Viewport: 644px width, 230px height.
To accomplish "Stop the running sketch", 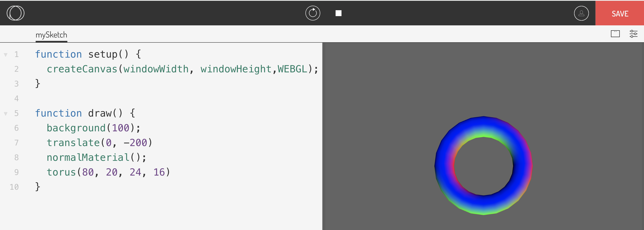I will pos(338,13).
